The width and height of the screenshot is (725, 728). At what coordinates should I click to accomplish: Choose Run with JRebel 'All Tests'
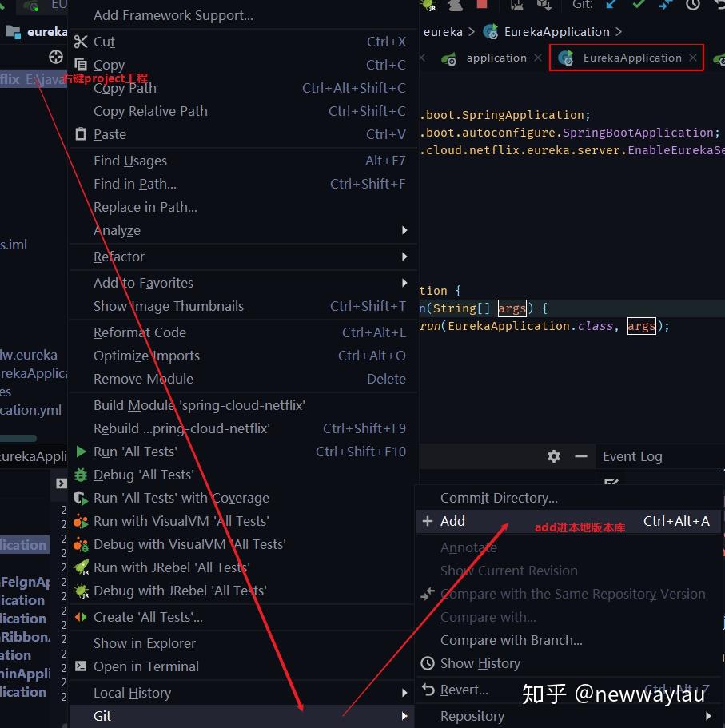click(243, 568)
